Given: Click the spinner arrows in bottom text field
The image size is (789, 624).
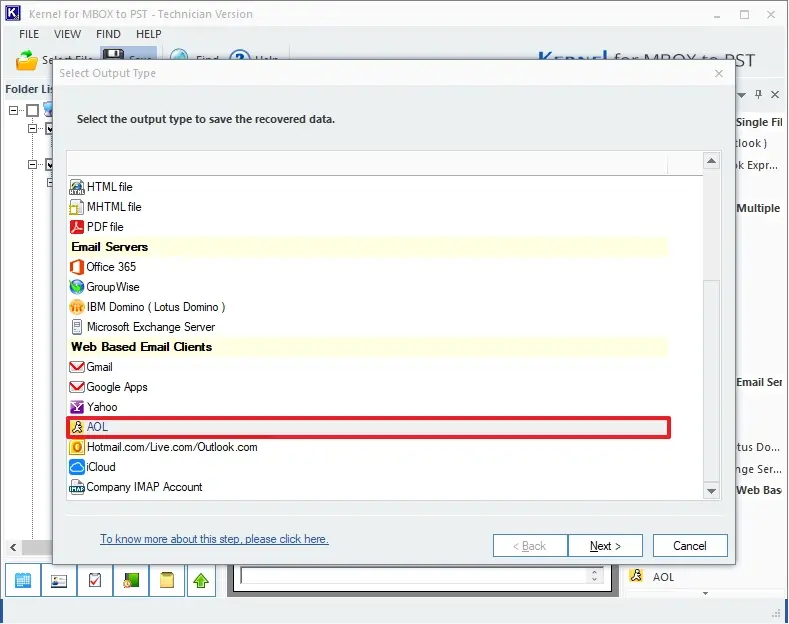Looking at the screenshot, I should pyautogui.click(x=594, y=576).
